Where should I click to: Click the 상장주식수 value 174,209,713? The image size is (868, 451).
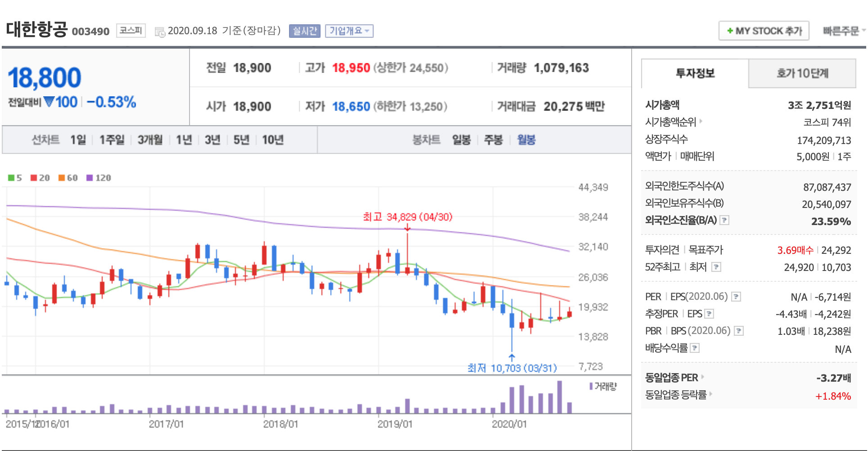(824, 140)
